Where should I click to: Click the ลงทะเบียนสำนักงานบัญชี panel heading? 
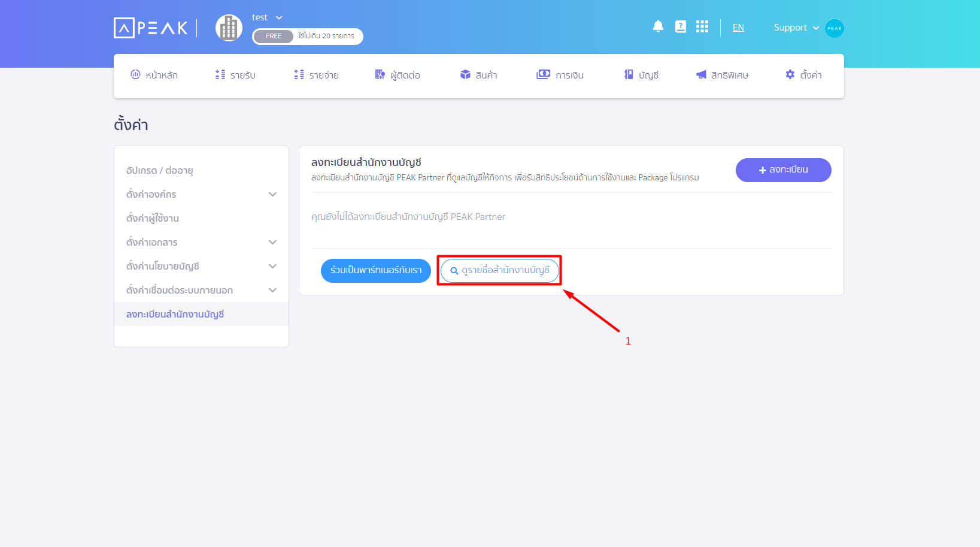click(366, 162)
